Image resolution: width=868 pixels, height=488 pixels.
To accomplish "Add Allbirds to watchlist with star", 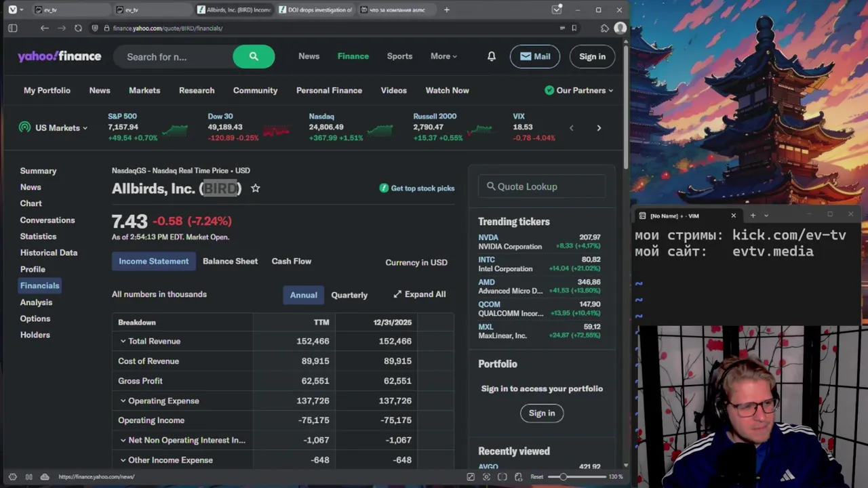I will point(255,188).
